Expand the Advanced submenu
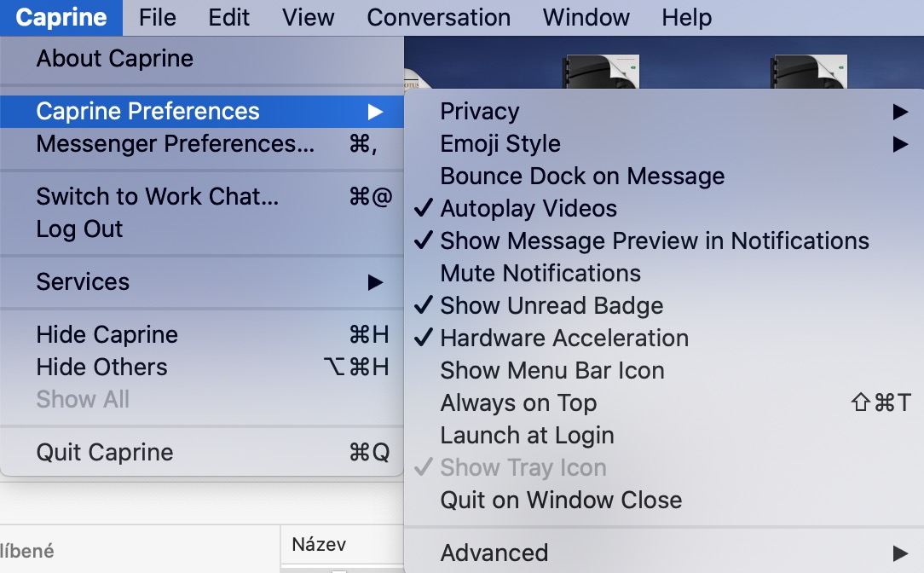Screen dimensions: 924x573 tap(664, 553)
